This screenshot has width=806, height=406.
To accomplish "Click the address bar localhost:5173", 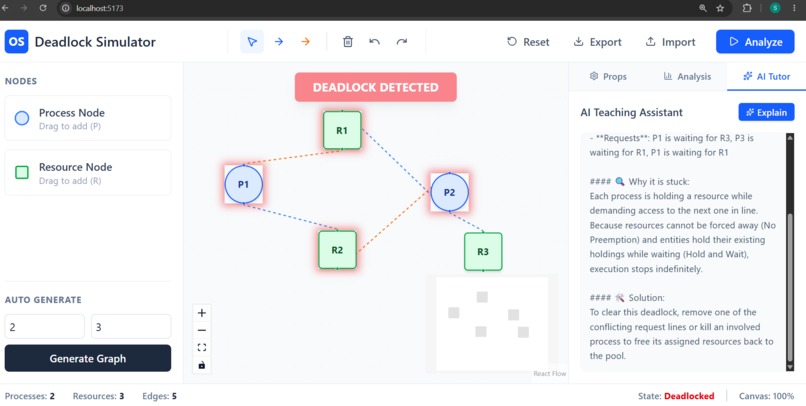I will click(100, 8).
